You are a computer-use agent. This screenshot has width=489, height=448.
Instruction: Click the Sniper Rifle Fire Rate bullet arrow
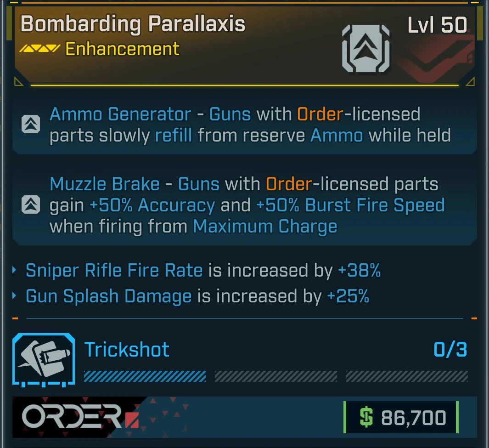tap(14, 270)
